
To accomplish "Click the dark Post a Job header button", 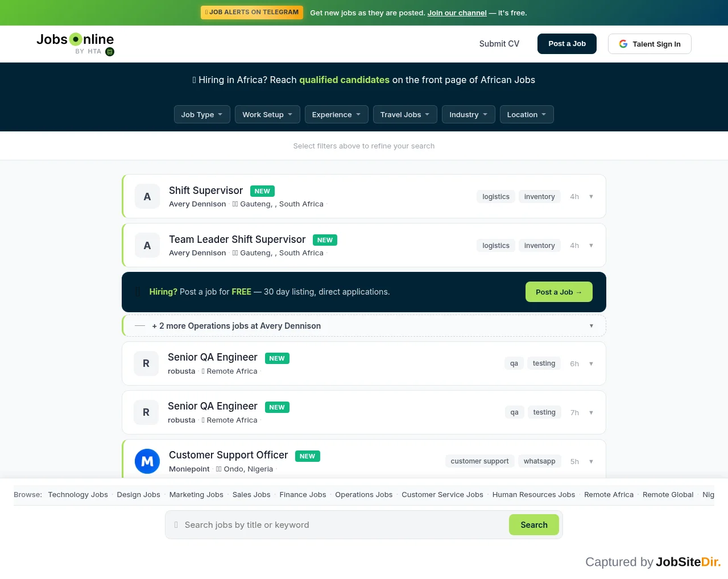I will click(567, 44).
